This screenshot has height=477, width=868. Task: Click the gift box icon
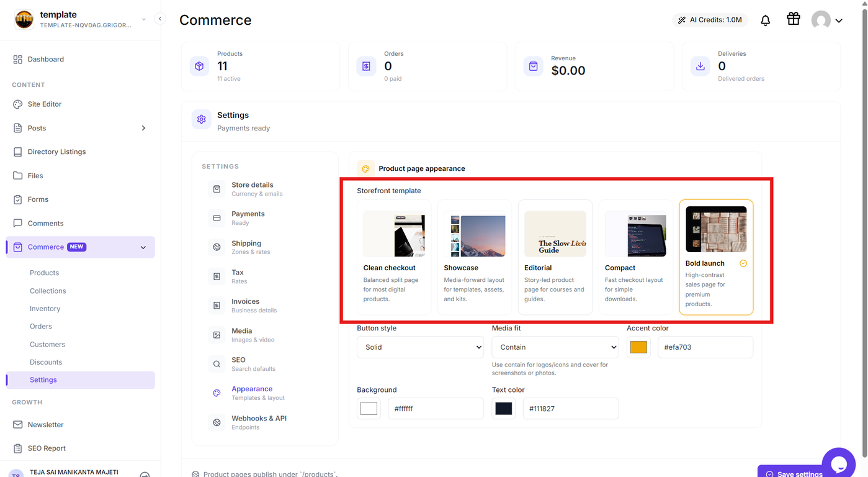pos(794,19)
